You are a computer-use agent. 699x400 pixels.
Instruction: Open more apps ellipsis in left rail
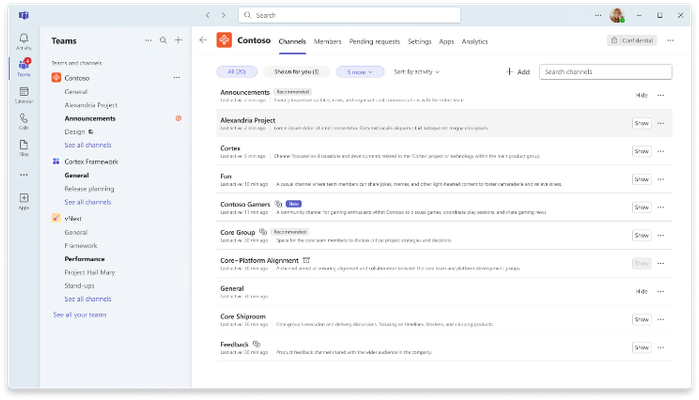point(24,175)
